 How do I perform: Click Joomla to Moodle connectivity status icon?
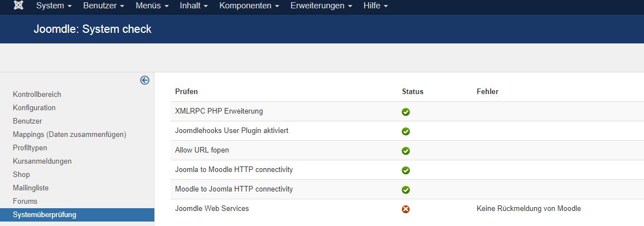pos(406,170)
